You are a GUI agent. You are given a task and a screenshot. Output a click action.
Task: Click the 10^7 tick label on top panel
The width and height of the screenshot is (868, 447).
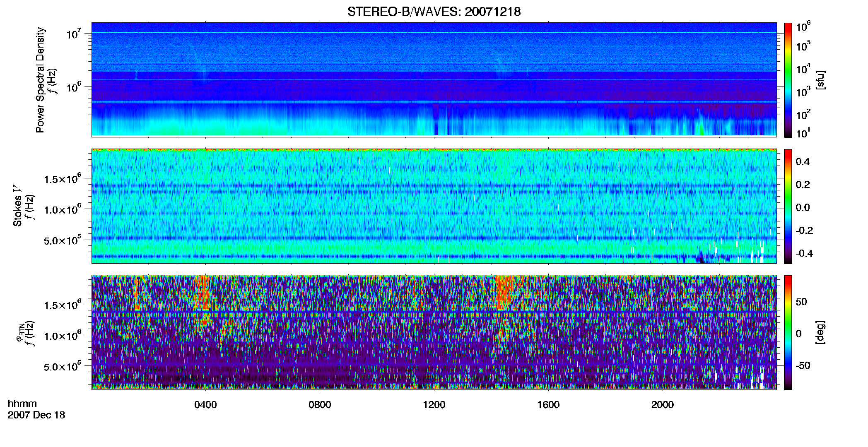point(74,34)
